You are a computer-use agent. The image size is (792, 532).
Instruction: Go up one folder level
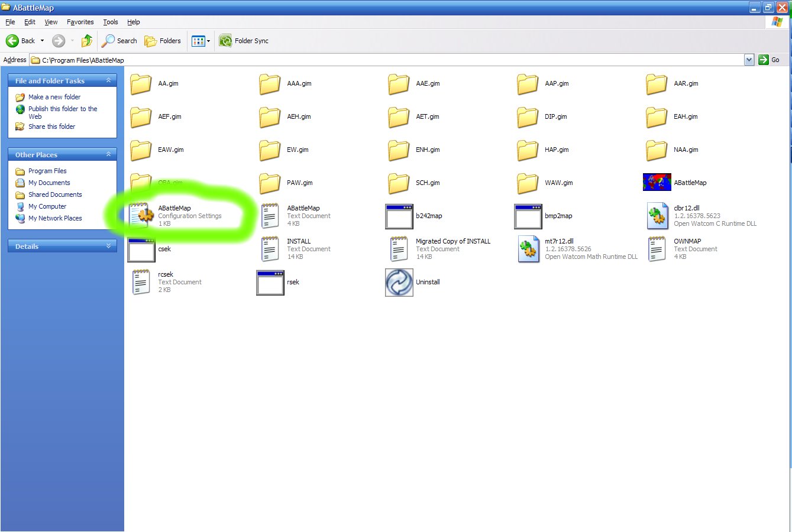tap(87, 41)
